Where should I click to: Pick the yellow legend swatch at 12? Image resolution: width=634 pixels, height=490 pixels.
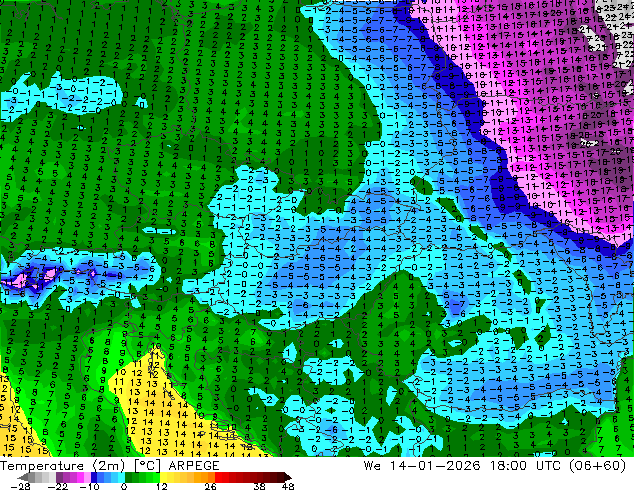click(163, 477)
